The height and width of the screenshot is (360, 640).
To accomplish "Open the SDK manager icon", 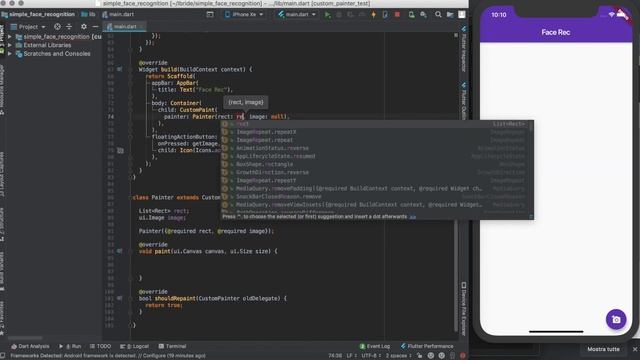I will point(423,15).
